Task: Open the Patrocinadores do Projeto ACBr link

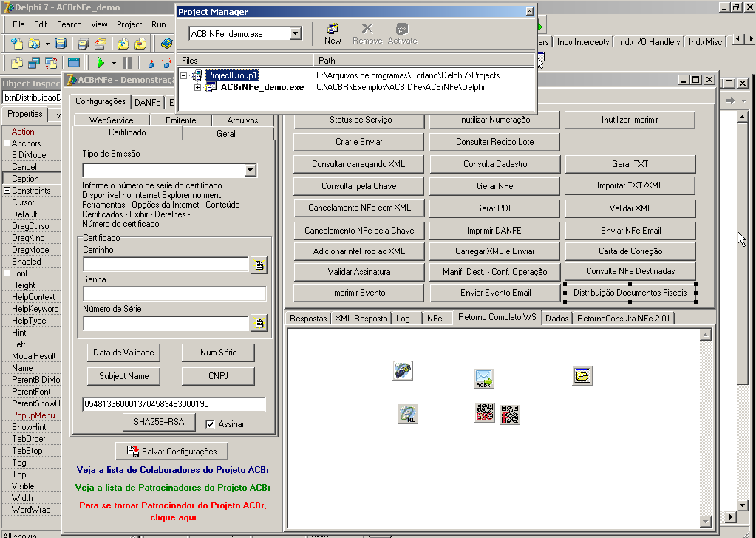Action: pos(173,488)
